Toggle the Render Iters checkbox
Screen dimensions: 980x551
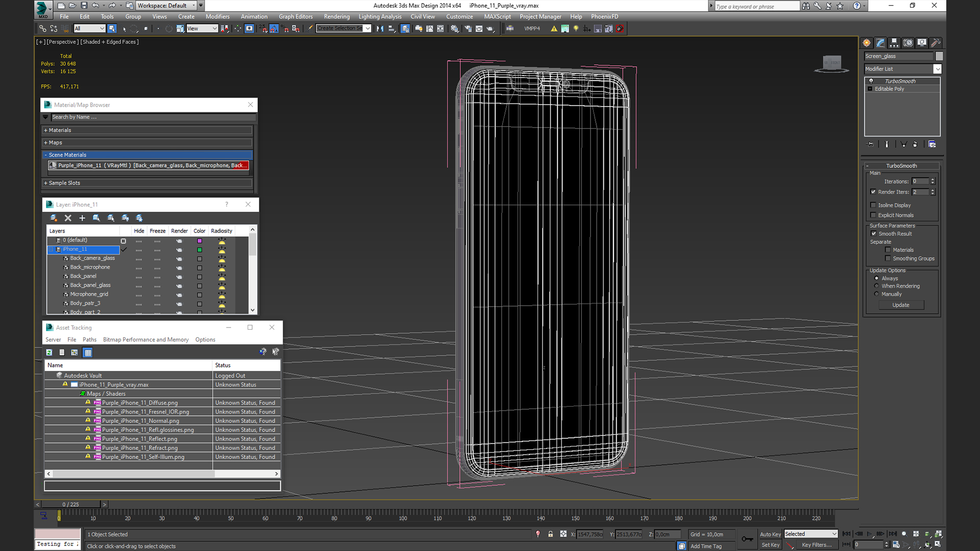(x=873, y=192)
